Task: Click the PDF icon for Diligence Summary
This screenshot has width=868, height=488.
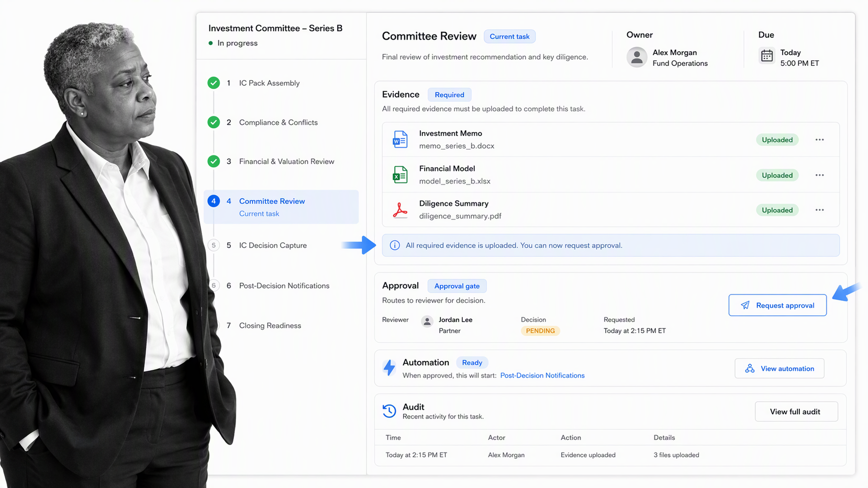Action: coord(400,210)
